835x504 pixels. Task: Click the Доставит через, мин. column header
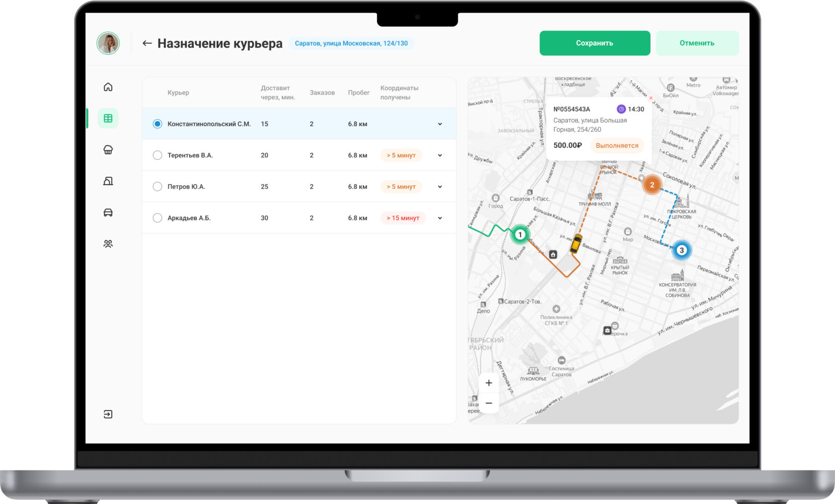point(278,93)
